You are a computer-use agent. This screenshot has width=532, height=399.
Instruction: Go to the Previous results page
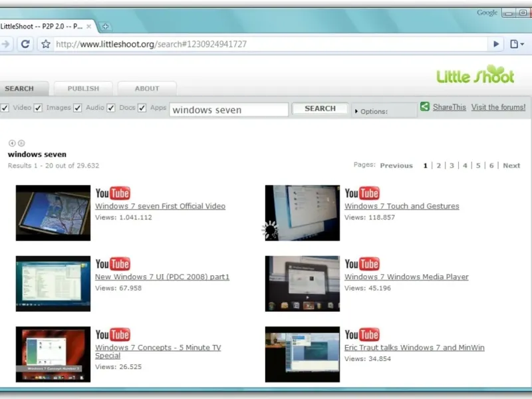(396, 166)
